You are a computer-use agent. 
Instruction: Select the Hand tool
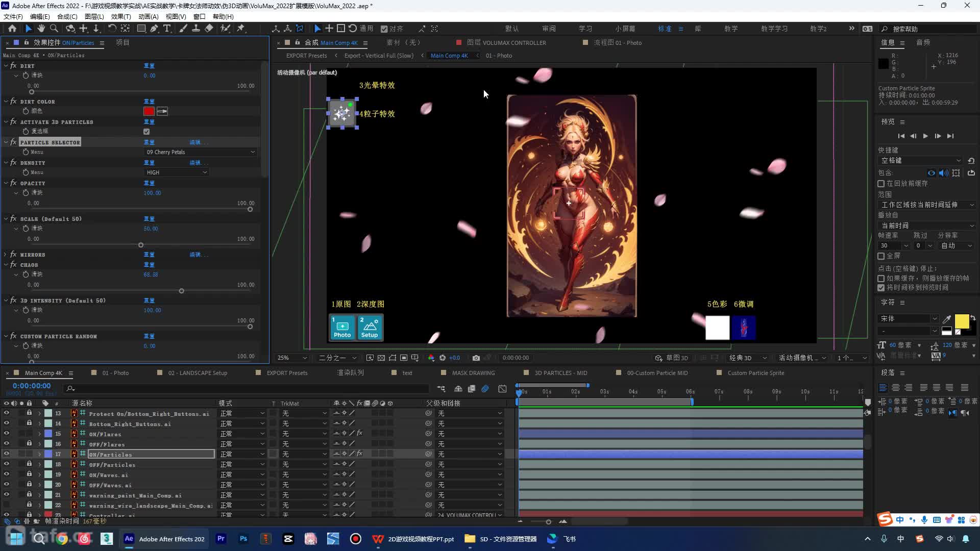[x=41, y=29]
